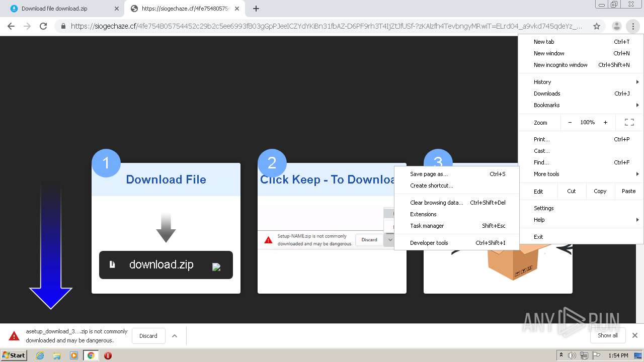
Task: Click the browser back arrow
Action: coord(11,26)
